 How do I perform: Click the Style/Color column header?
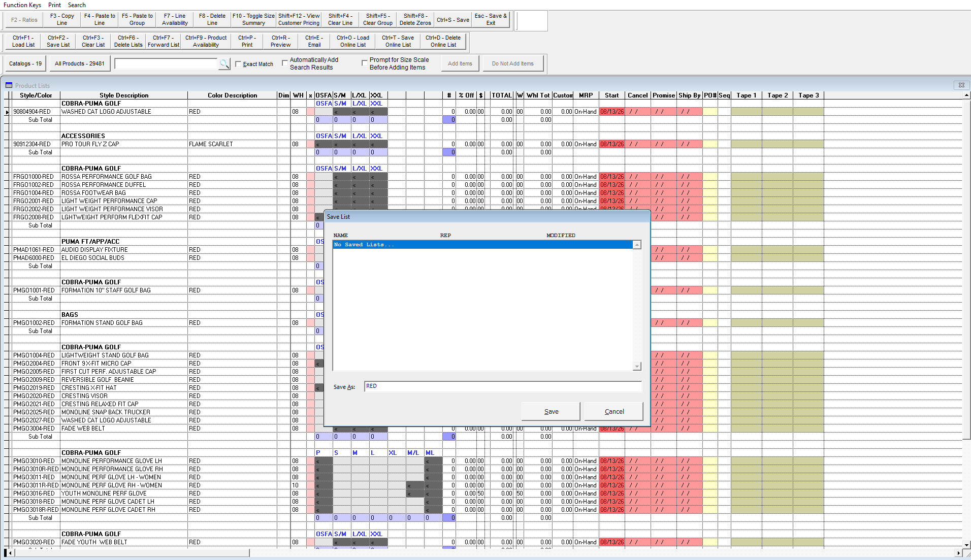[x=36, y=95]
